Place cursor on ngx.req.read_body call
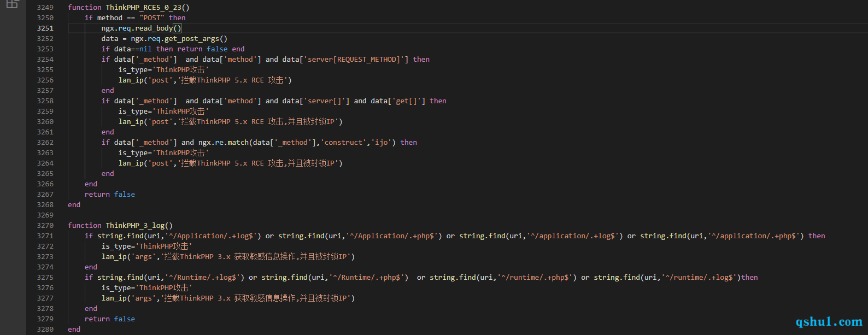Viewport: 868px width, 335px height. point(141,28)
